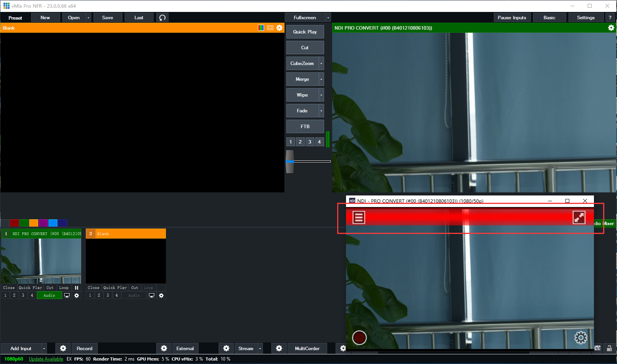Select purple input colour category

(x=43, y=223)
